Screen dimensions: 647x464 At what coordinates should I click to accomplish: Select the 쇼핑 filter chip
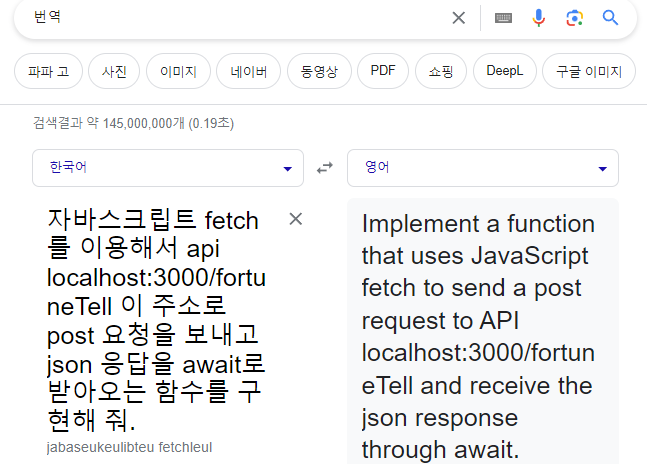coord(441,71)
